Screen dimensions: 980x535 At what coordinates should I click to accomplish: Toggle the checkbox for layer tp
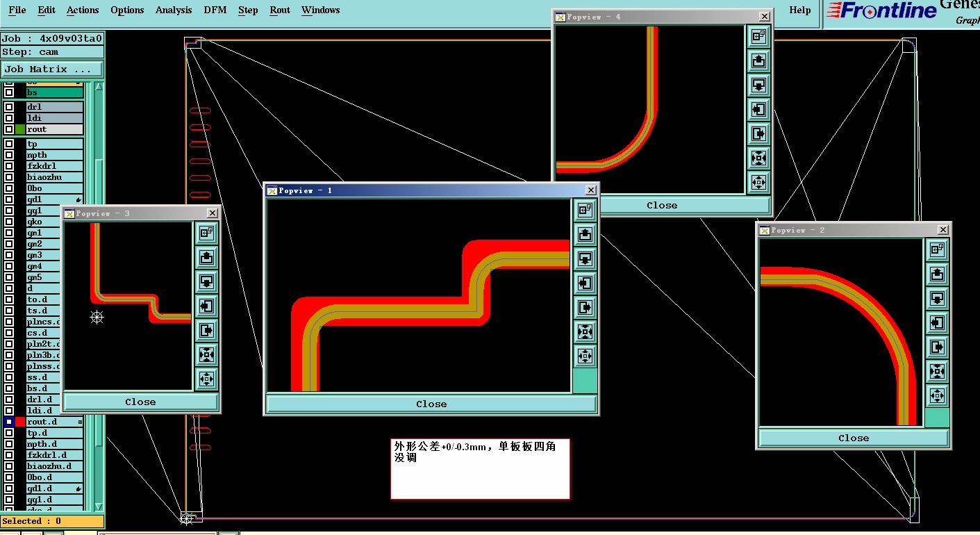coord(9,144)
